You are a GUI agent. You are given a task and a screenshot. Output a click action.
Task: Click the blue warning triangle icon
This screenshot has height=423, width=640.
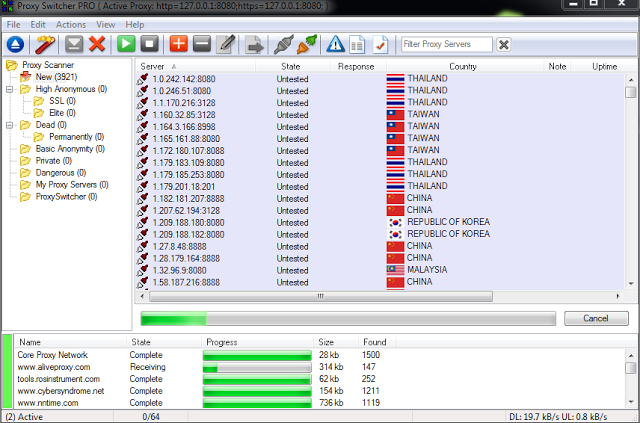click(336, 44)
